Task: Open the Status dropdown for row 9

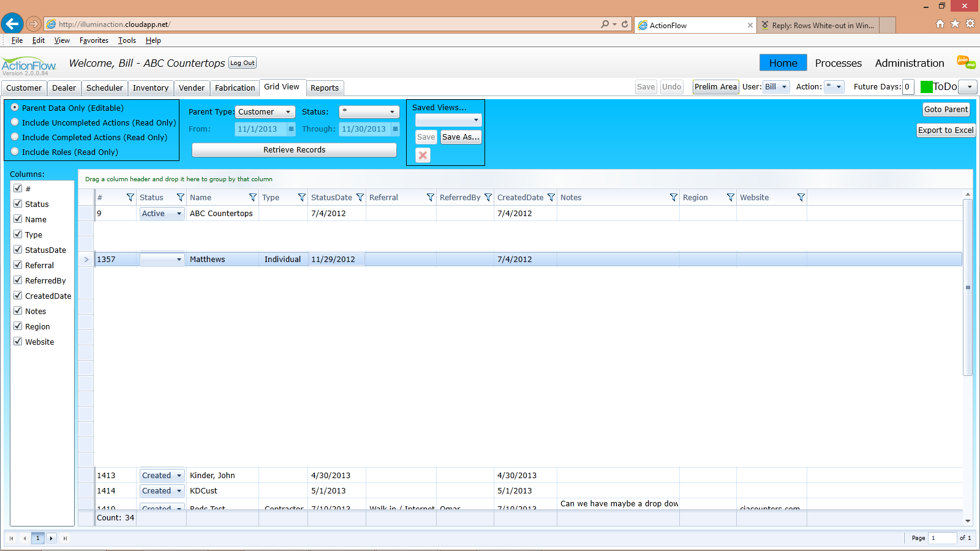Action: coord(162,214)
